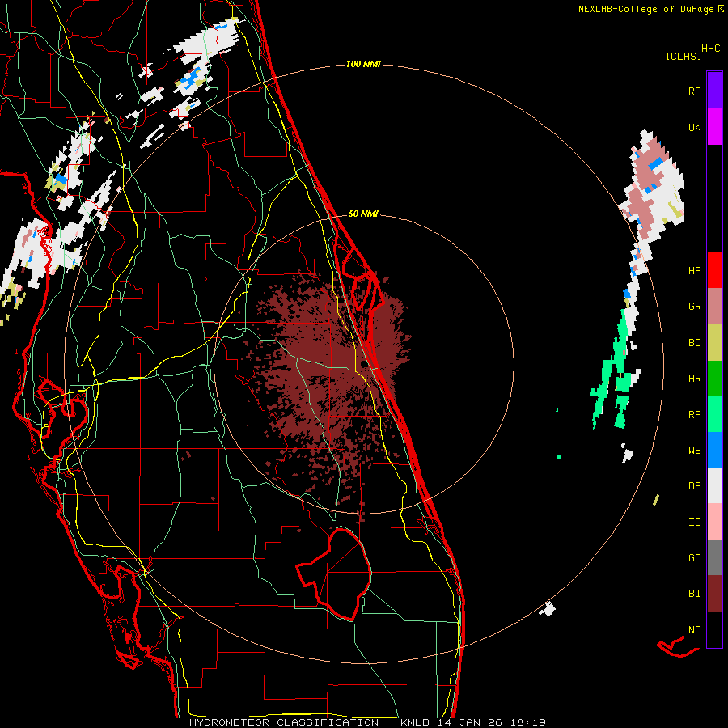Click the '18:19' timestamp text
Image resolution: width=728 pixels, height=728 pixels.
coord(527,722)
